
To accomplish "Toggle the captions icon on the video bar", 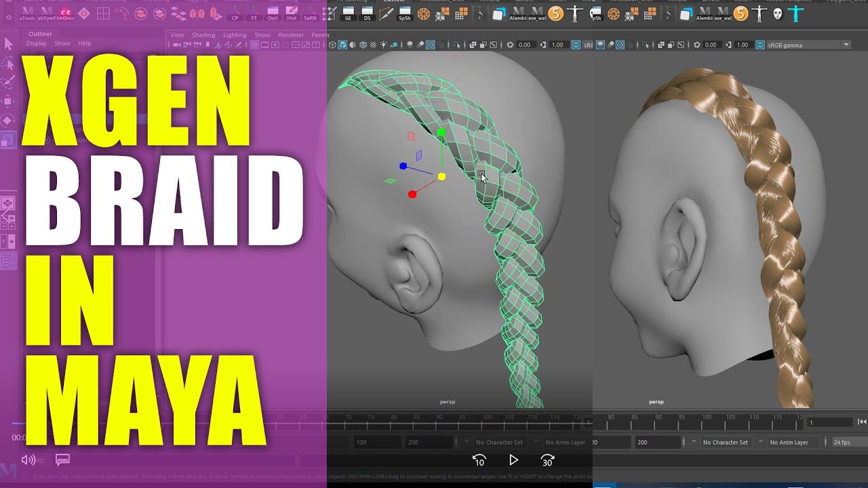I will click(62, 460).
